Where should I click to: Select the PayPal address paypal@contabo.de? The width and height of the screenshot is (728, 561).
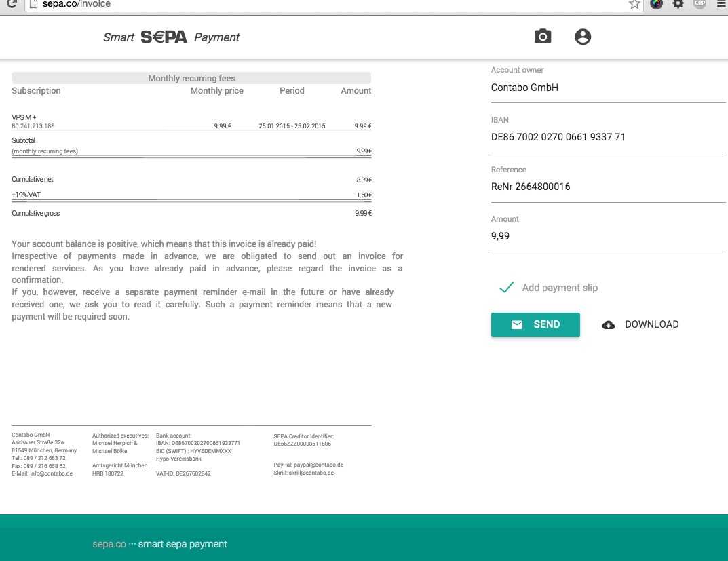coord(318,465)
